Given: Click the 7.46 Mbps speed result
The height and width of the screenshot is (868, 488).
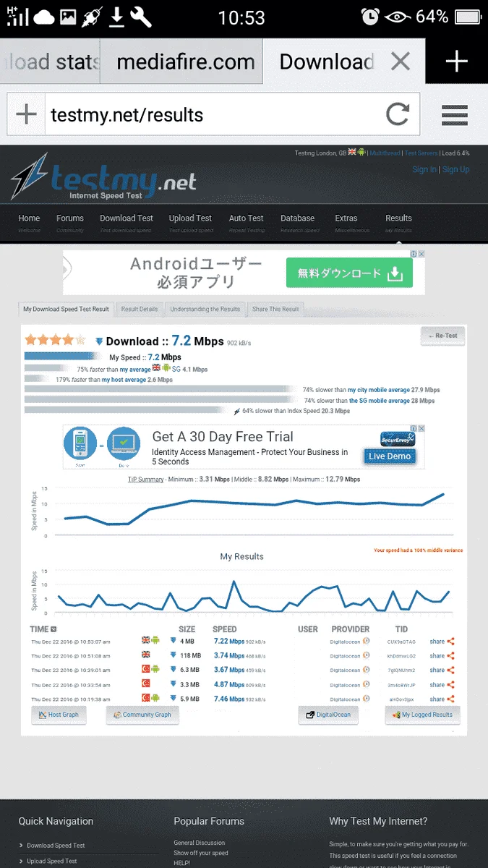Looking at the screenshot, I should [229, 699].
